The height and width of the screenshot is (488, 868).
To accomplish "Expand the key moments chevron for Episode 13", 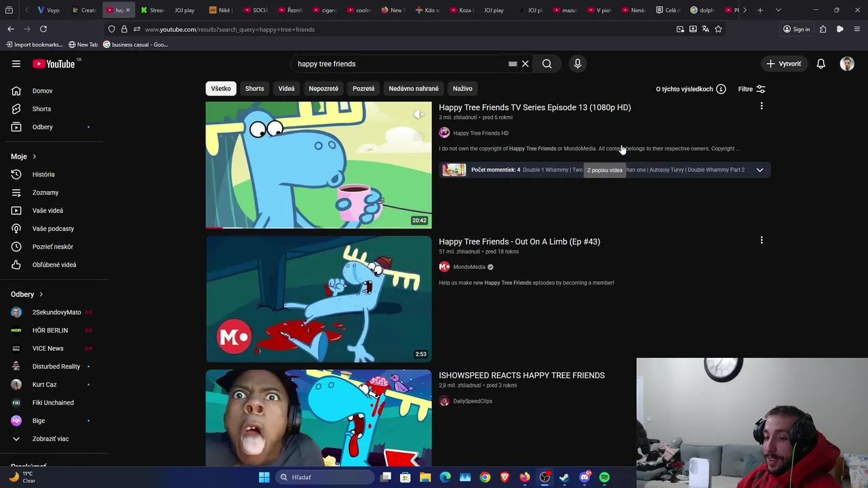I will (x=759, y=170).
